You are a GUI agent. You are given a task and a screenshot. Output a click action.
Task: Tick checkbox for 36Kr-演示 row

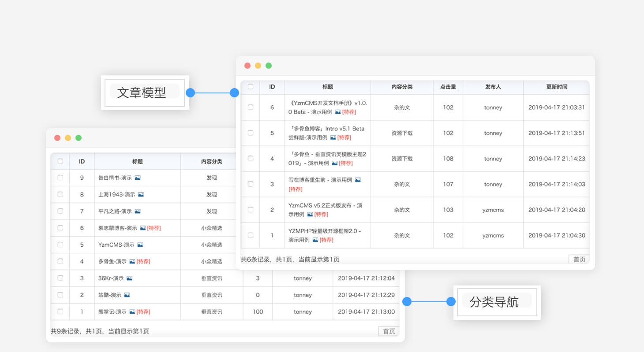[x=60, y=278]
